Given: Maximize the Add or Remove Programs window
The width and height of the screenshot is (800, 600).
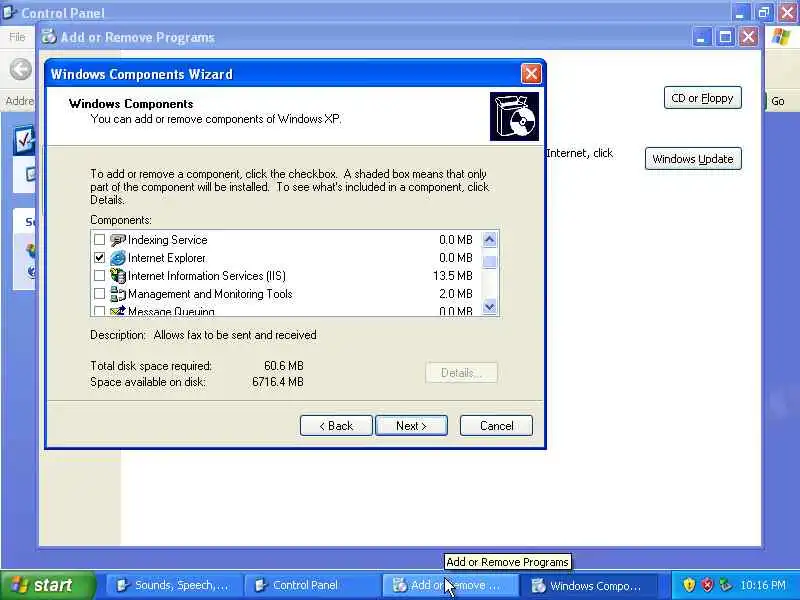Looking at the screenshot, I should (725, 37).
